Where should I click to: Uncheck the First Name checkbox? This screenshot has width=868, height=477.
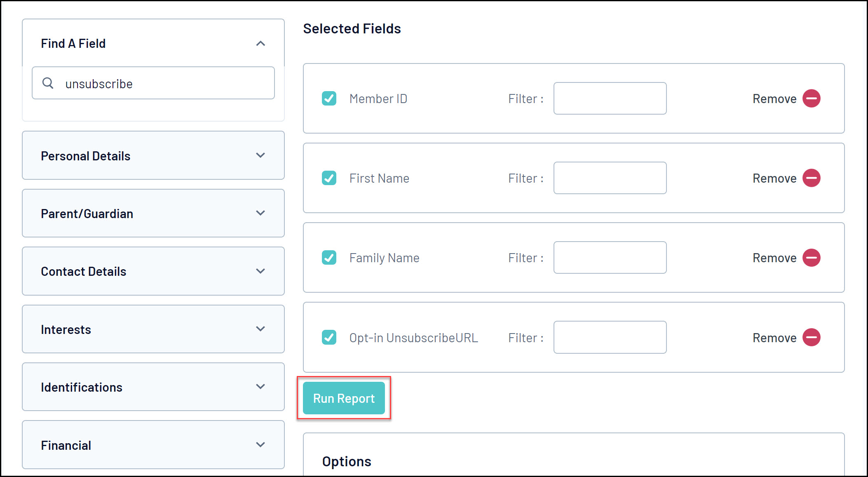coord(329,178)
